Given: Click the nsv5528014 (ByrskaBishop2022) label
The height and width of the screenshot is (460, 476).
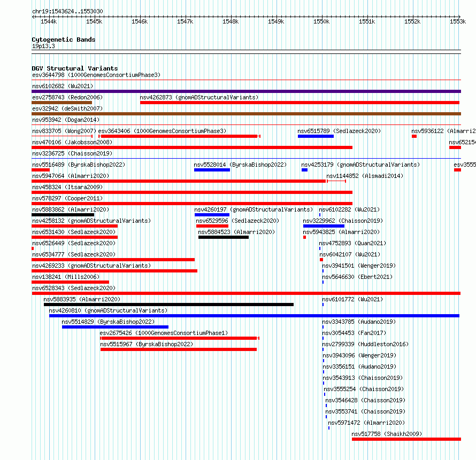Looking at the screenshot, I should point(240,165).
